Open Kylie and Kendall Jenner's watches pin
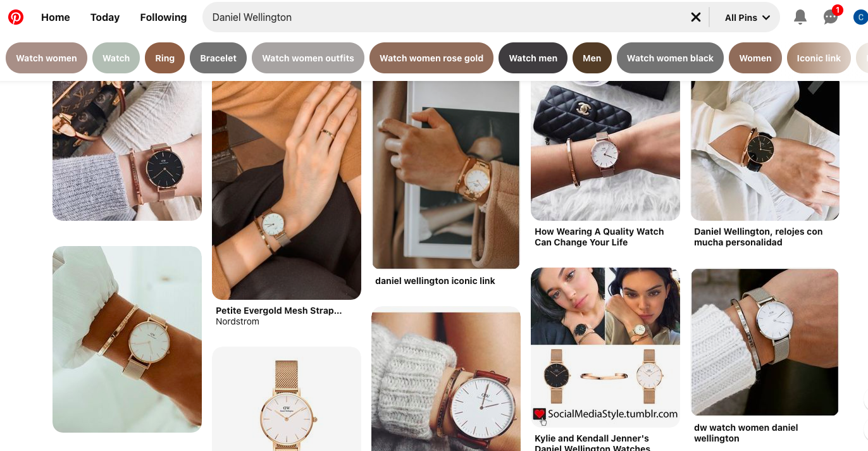Viewport: 868px width, 451px height. click(592, 443)
